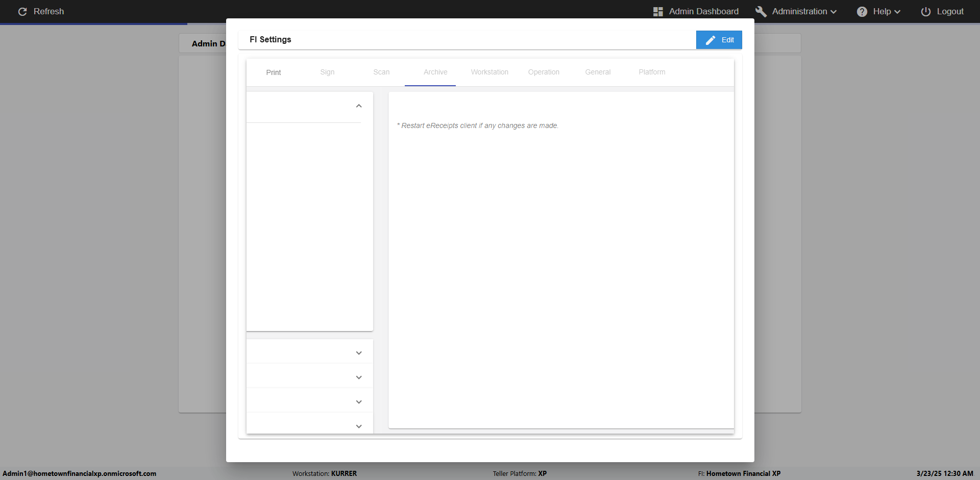Image resolution: width=980 pixels, height=480 pixels.
Task: Switch to the Platform tab
Action: (652, 72)
